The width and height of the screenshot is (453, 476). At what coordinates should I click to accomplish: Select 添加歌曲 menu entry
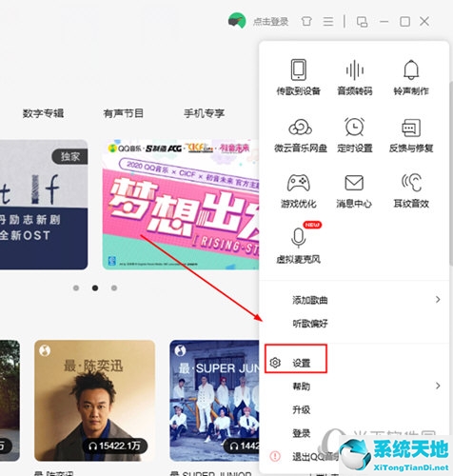(x=310, y=300)
